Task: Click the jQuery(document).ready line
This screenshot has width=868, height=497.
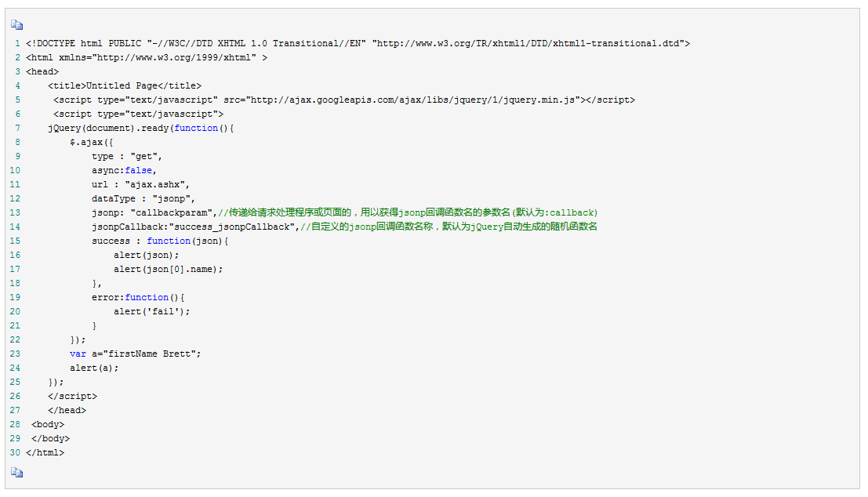Action: tap(141, 128)
